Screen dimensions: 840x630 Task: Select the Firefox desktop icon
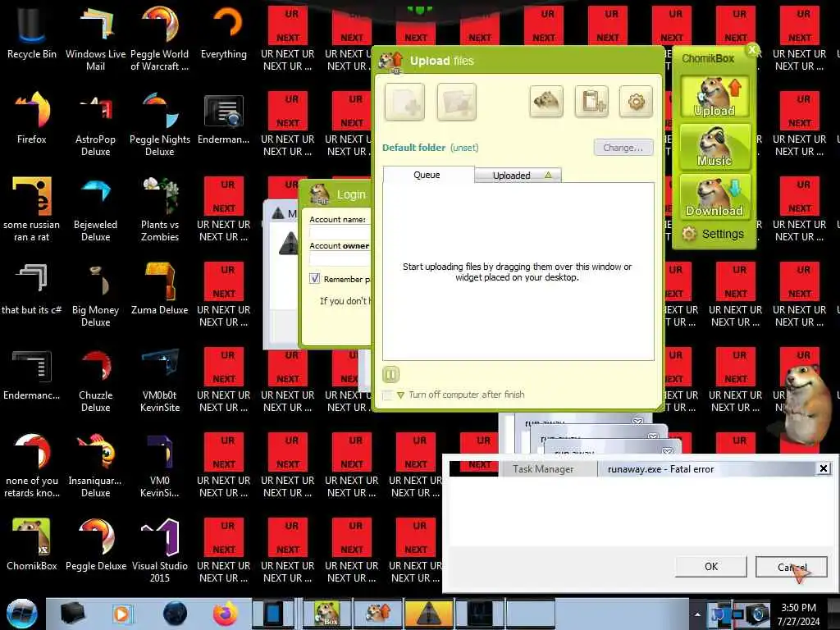click(x=32, y=118)
